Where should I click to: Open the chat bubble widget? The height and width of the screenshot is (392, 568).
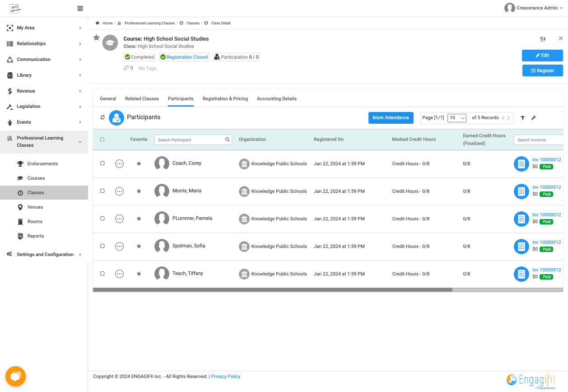(15, 376)
